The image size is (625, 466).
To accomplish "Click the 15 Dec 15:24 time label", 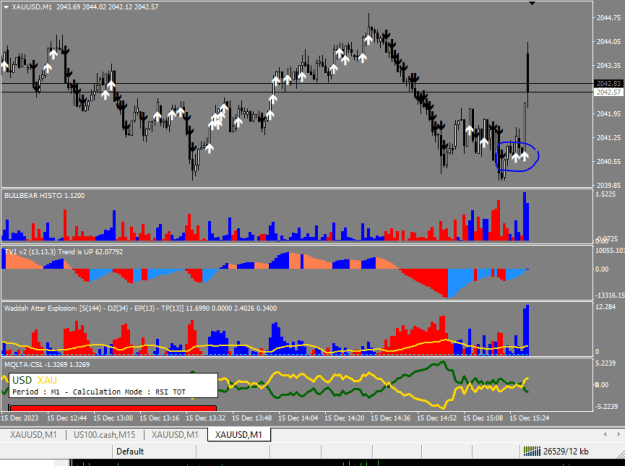I will coord(529,418).
